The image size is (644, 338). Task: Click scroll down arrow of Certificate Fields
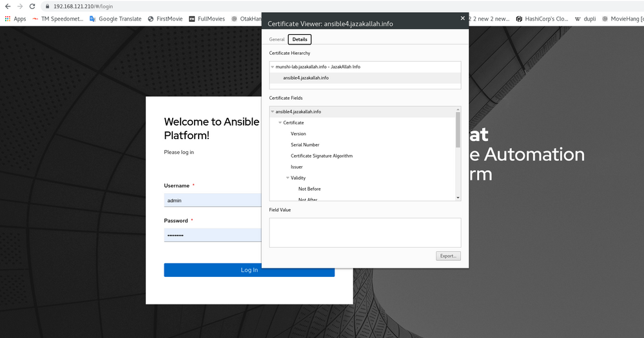coord(458,198)
